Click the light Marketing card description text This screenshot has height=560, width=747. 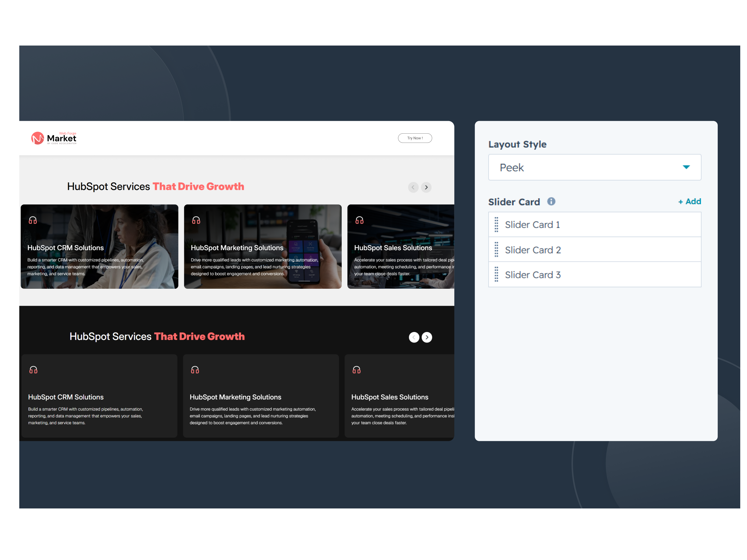pos(254,267)
